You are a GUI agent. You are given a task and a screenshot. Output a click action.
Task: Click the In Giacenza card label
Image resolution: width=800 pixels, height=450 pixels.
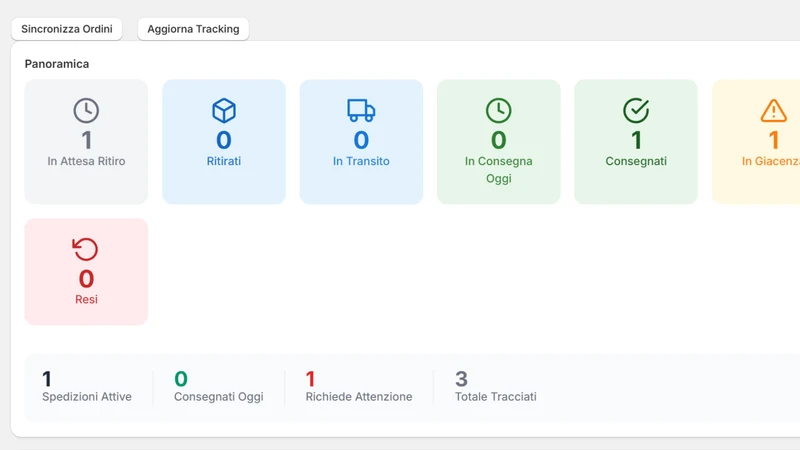[771, 161]
